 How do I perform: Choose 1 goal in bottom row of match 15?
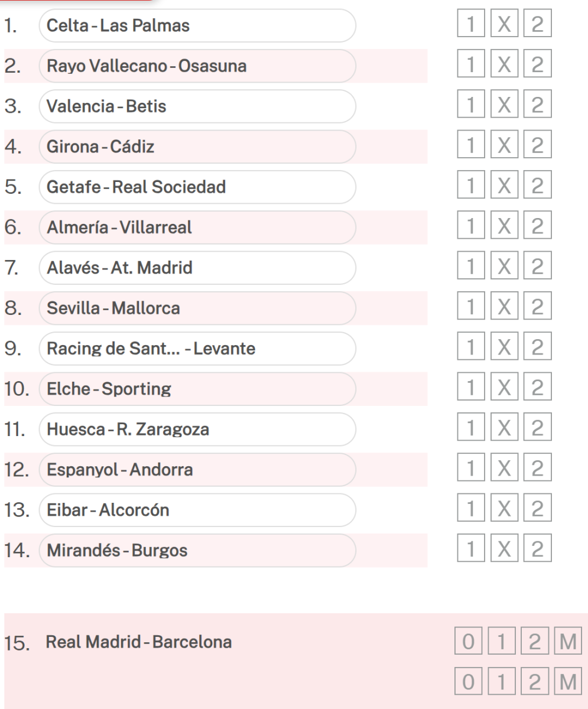point(503,679)
